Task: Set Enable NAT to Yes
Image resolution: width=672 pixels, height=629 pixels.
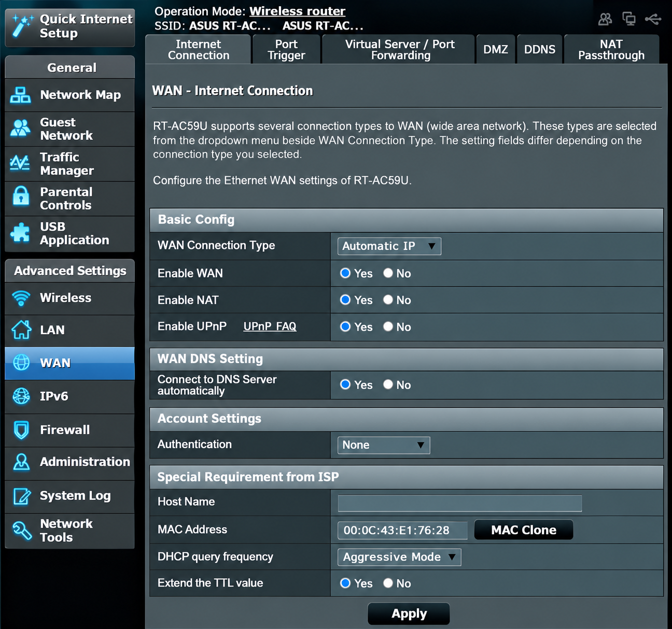Action: (x=345, y=299)
